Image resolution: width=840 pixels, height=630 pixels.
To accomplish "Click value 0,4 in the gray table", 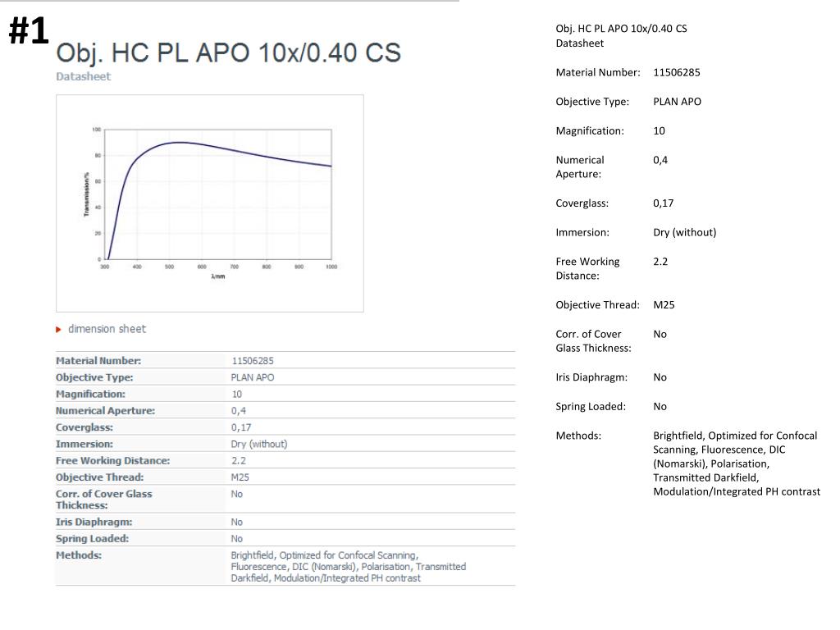I will point(239,411).
